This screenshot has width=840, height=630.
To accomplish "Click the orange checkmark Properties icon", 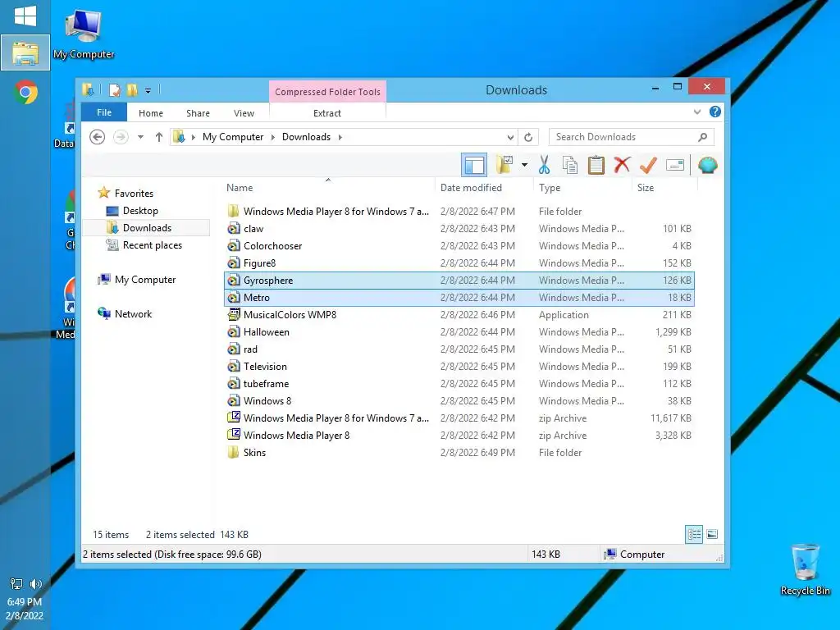I will [x=648, y=165].
